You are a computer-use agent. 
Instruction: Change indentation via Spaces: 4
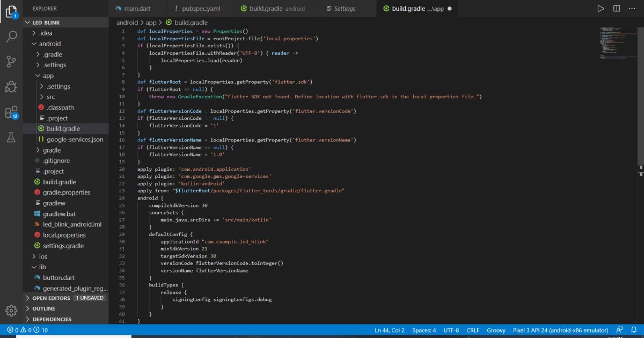[424, 330]
